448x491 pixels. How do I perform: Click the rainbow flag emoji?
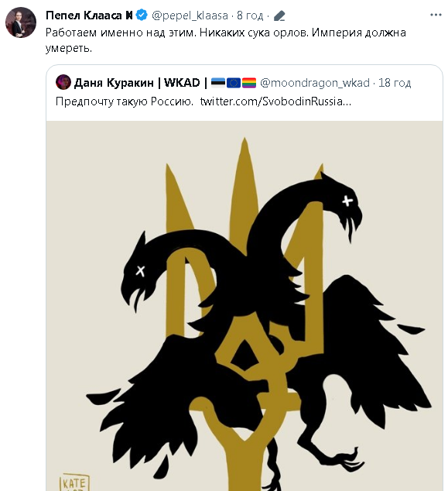coord(249,83)
